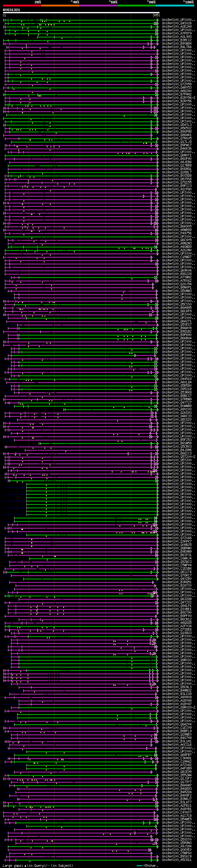Select the UniRef100_Q7ZV58 label

177,84
